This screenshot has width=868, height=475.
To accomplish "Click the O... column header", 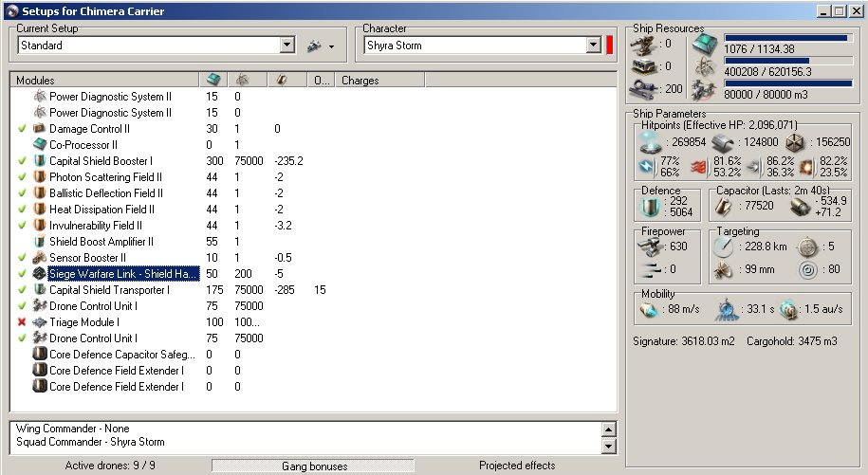I will pos(321,81).
